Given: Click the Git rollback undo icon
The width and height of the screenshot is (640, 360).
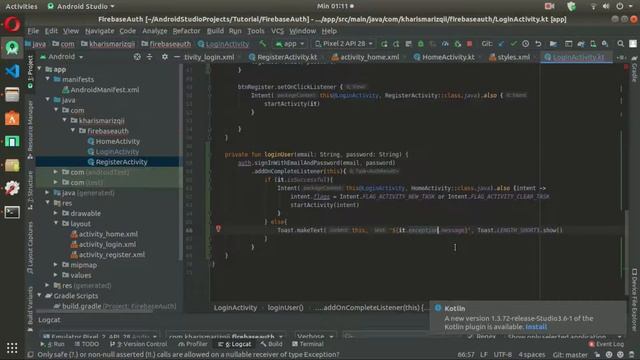Looking at the screenshot, I should (538, 44).
